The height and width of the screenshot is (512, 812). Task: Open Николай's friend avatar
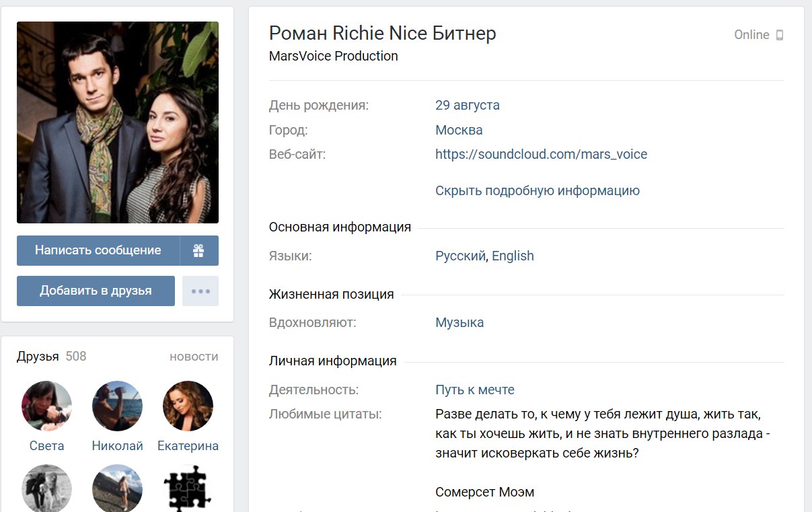tap(117, 406)
